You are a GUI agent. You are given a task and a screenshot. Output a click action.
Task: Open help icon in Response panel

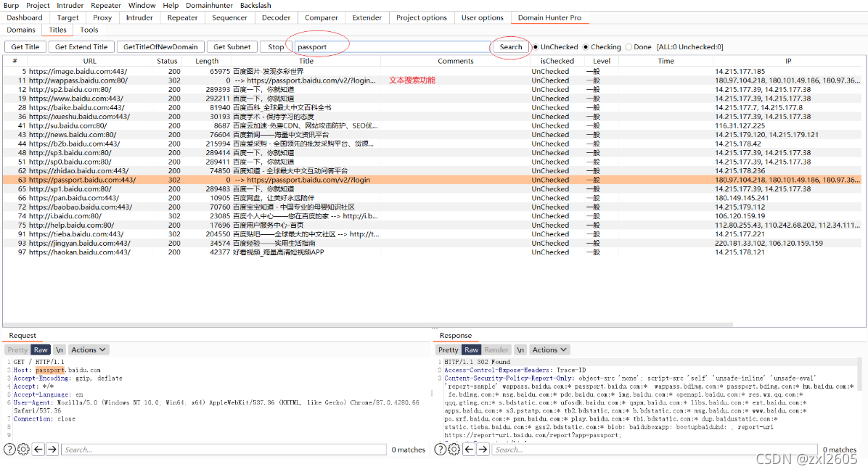click(440, 450)
